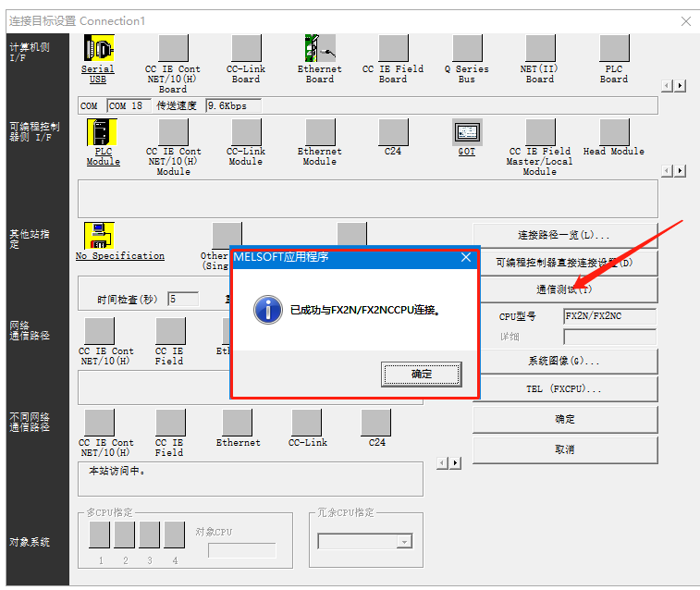Click the TEL (FXCPU) button
The width and height of the screenshot is (700, 590).
(564, 389)
